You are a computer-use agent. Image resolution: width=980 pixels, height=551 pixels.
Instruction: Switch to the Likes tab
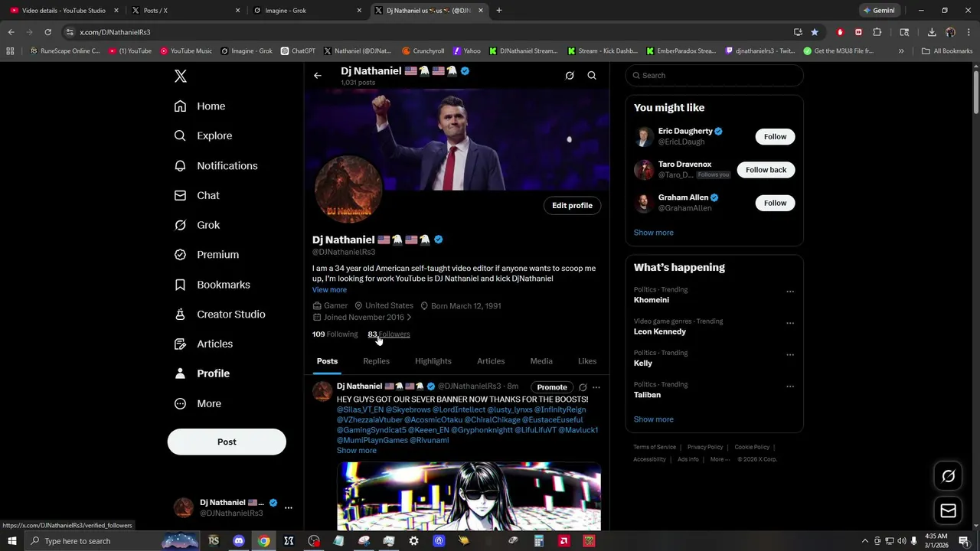pyautogui.click(x=587, y=361)
